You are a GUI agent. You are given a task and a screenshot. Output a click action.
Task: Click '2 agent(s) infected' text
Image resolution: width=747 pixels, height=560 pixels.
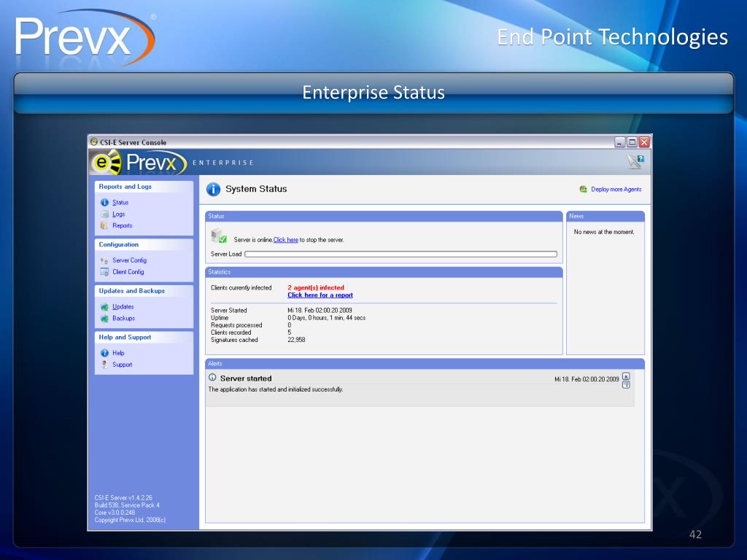(x=316, y=287)
